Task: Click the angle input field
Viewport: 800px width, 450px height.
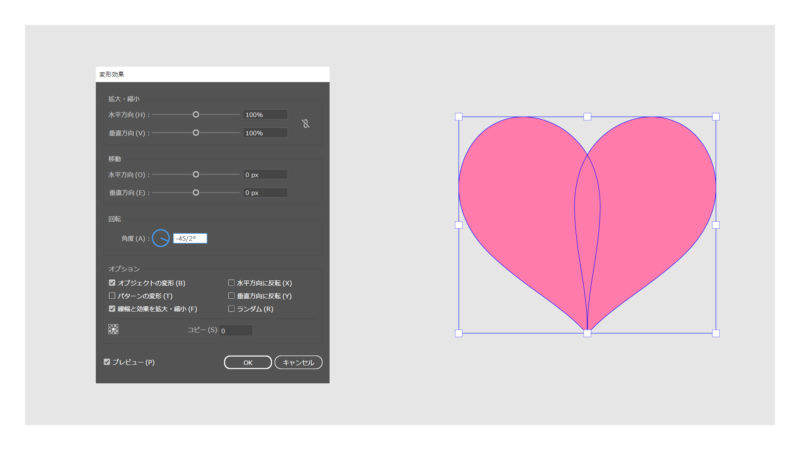Action: coord(189,238)
